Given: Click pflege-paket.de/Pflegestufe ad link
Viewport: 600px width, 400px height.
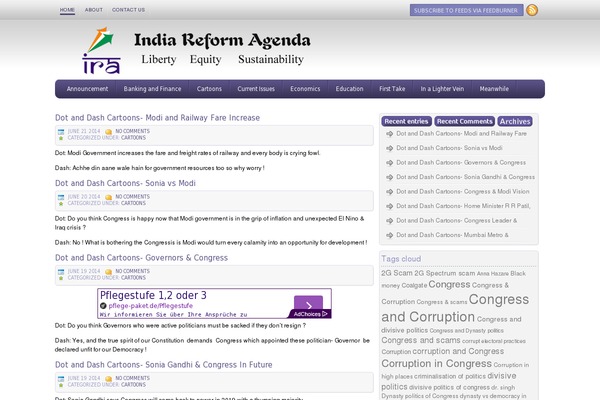Looking at the screenshot, I should (150, 306).
